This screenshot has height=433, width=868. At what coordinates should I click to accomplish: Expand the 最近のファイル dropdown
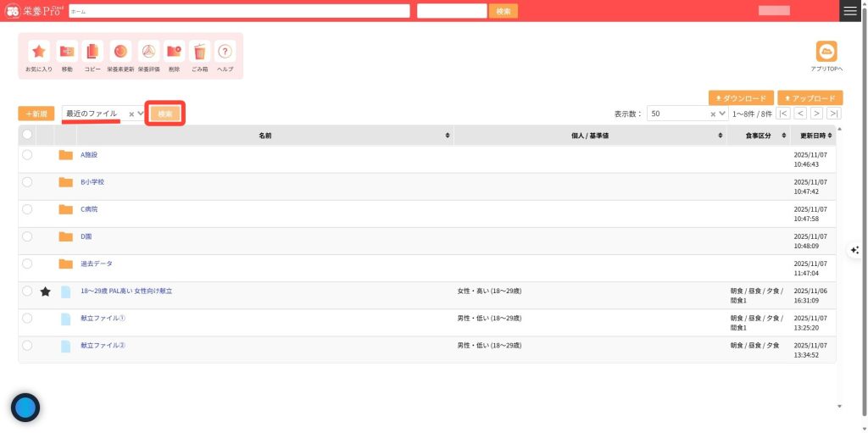click(141, 114)
